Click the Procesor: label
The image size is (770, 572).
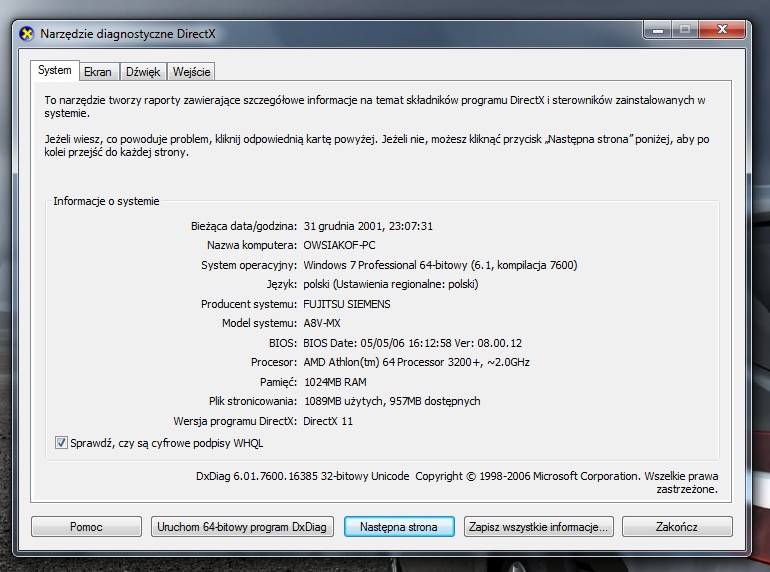(x=274, y=362)
